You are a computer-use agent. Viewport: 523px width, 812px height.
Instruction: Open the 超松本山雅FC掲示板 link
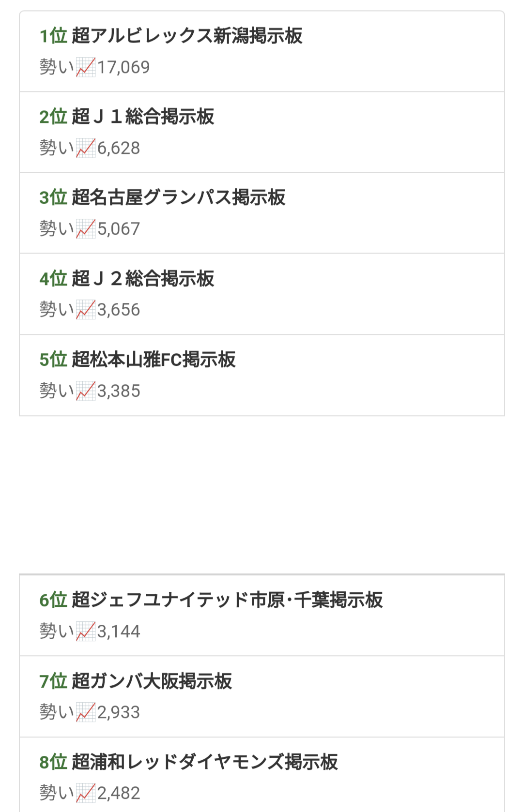(154, 360)
